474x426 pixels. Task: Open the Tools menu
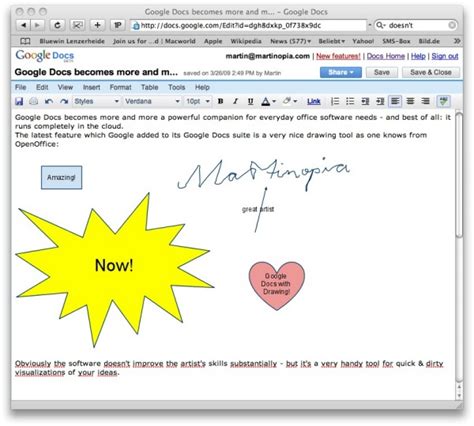[176, 87]
